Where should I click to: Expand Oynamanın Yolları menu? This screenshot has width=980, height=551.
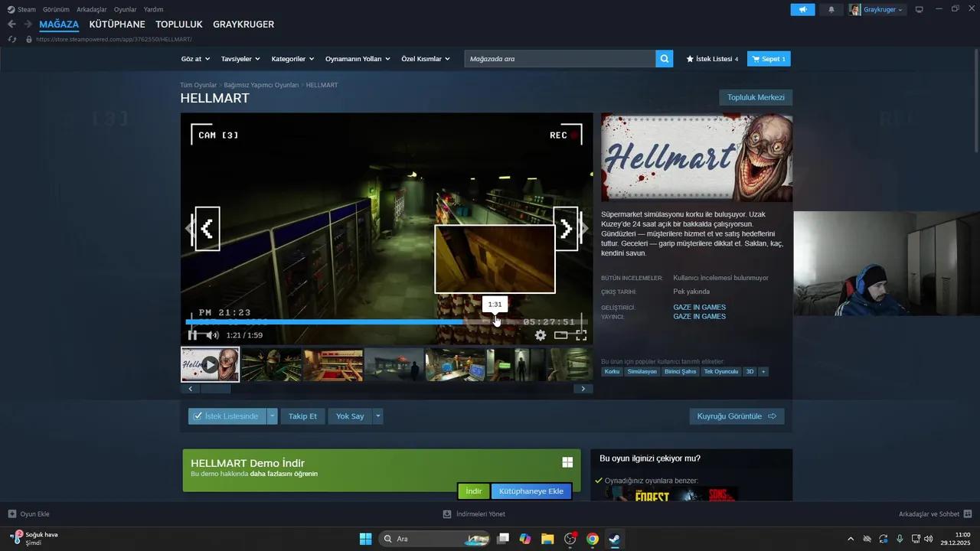click(x=358, y=59)
